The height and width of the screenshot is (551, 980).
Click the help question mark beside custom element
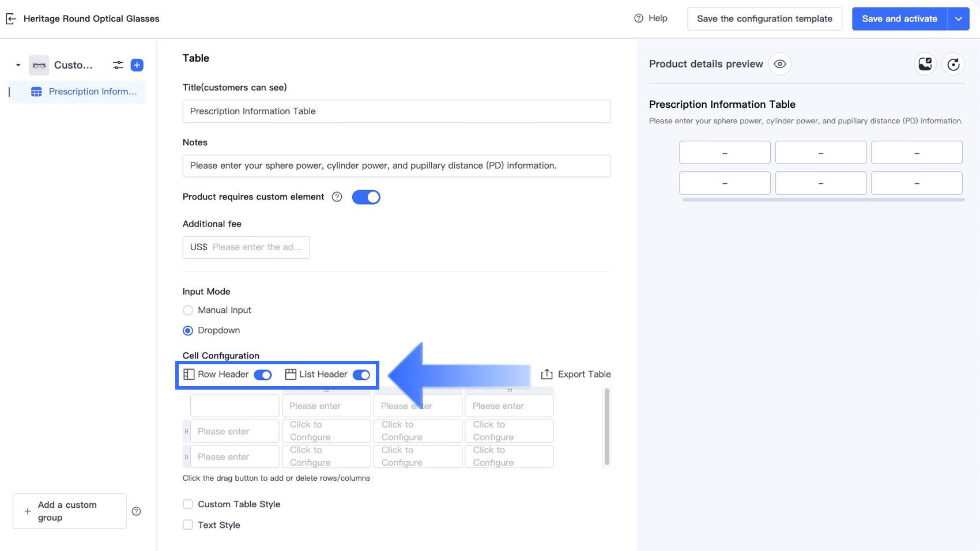pyautogui.click(x=337, y=197)
